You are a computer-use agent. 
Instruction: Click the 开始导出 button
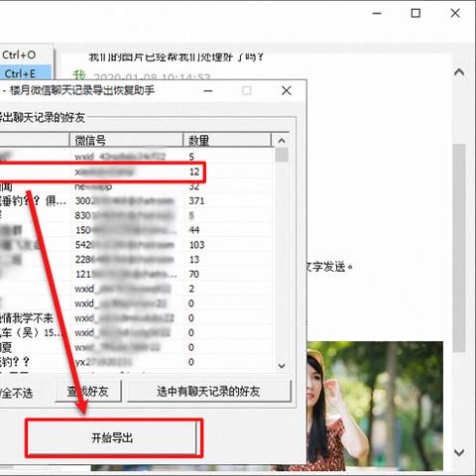(114, 437)
